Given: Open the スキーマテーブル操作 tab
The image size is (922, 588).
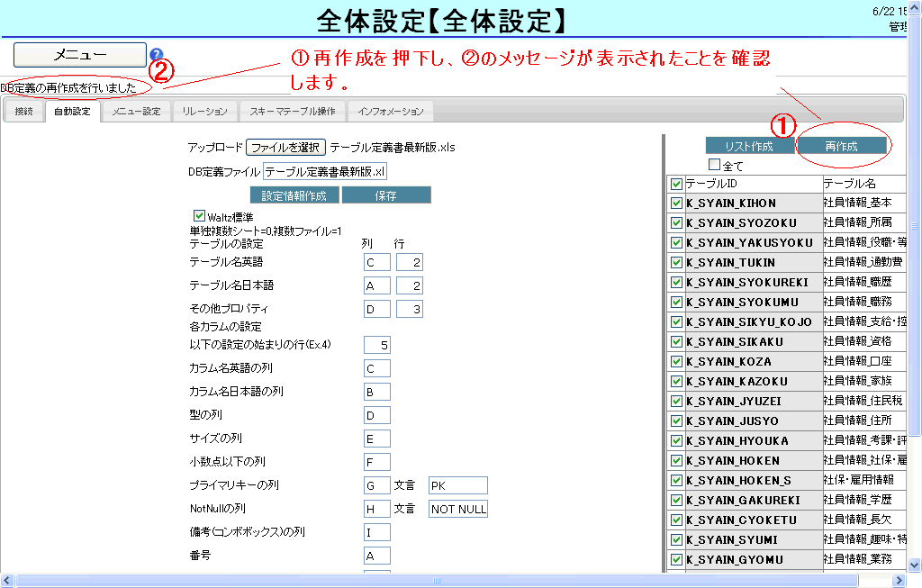Looking at the screenshot, I should [293, 112].
